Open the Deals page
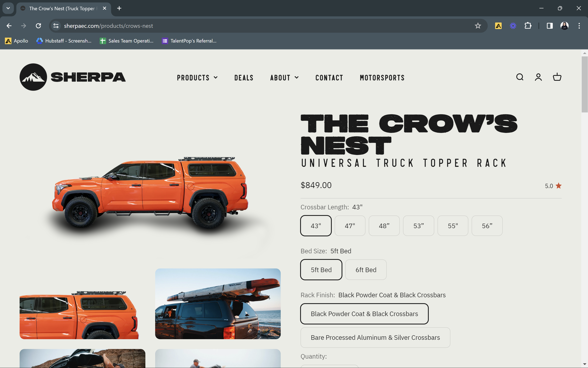This screenshot has height=368, width=588. pos(244,78)
